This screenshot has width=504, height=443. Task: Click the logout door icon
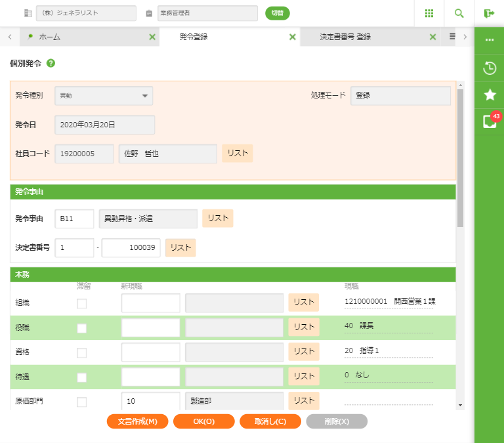[x=489, y=13]
